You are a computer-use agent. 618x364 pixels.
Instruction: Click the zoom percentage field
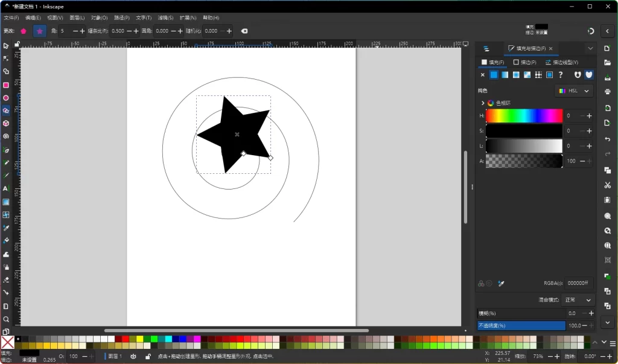tap(538, 356)
